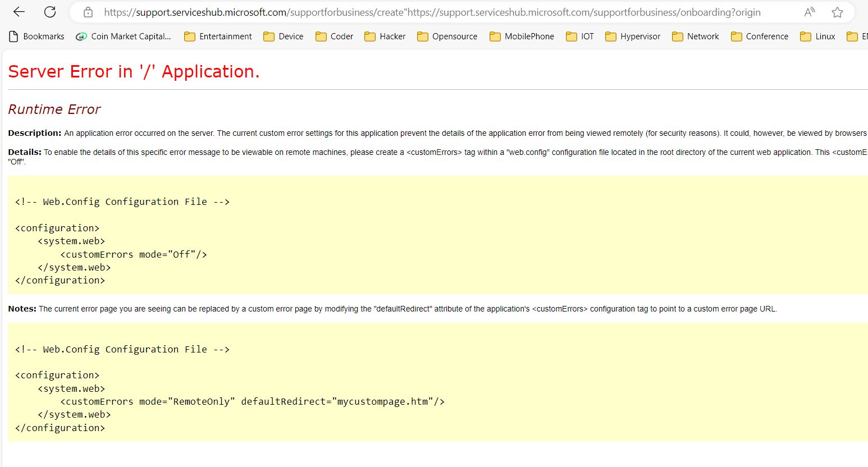
Task: Click the Bookmarks page icon
Action: point(14,36)
